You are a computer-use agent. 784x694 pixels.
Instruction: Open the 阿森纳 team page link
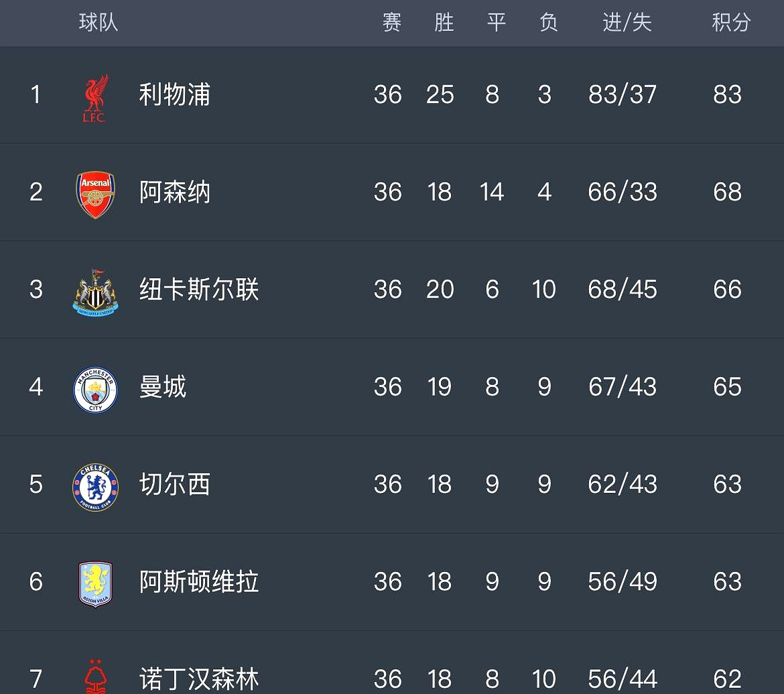tap(174, 192)
